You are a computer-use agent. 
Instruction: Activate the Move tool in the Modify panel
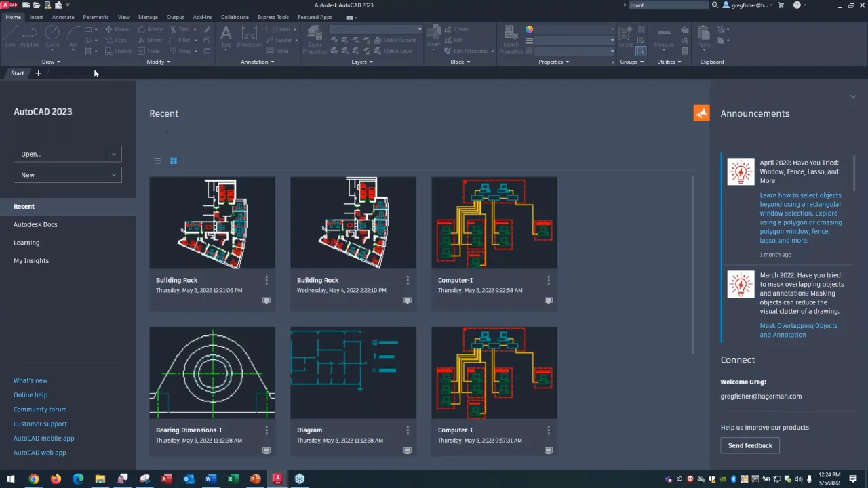117,29
